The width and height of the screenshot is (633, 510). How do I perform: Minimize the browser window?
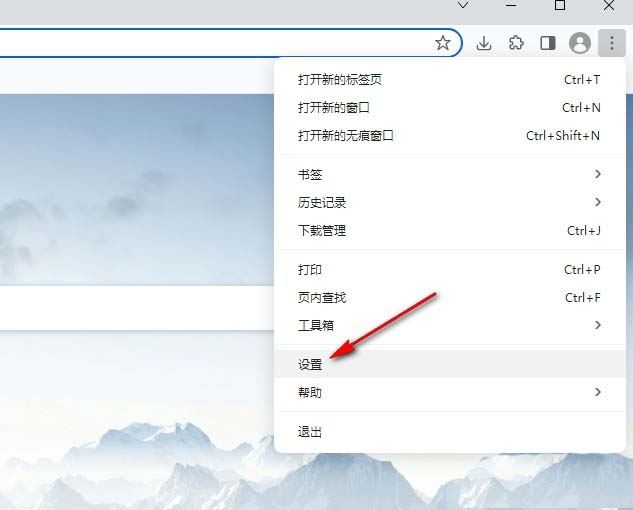[511, 6]
